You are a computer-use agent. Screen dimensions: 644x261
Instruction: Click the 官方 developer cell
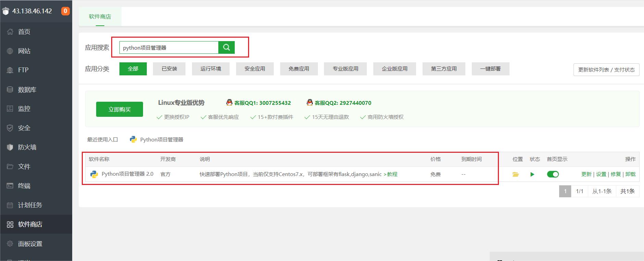tap(165, 174)
